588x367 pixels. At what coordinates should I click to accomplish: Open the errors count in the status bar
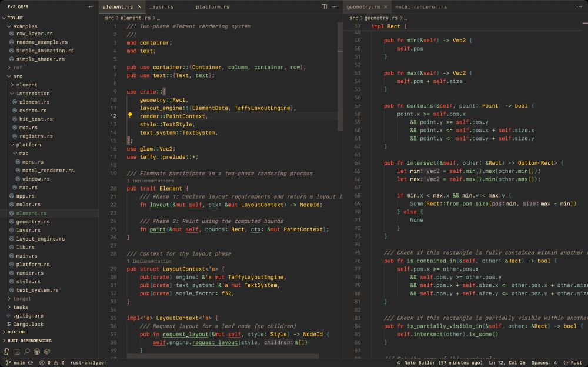tap(44, 363)
